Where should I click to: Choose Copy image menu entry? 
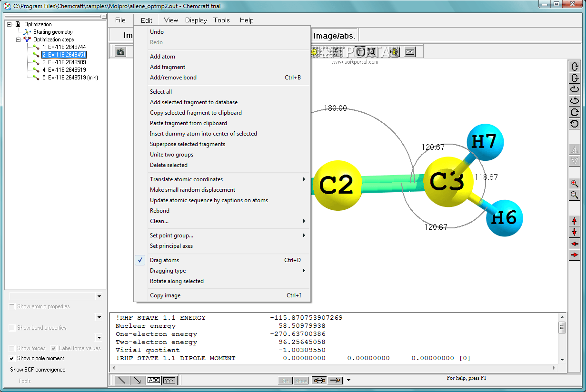coord(222,295)
